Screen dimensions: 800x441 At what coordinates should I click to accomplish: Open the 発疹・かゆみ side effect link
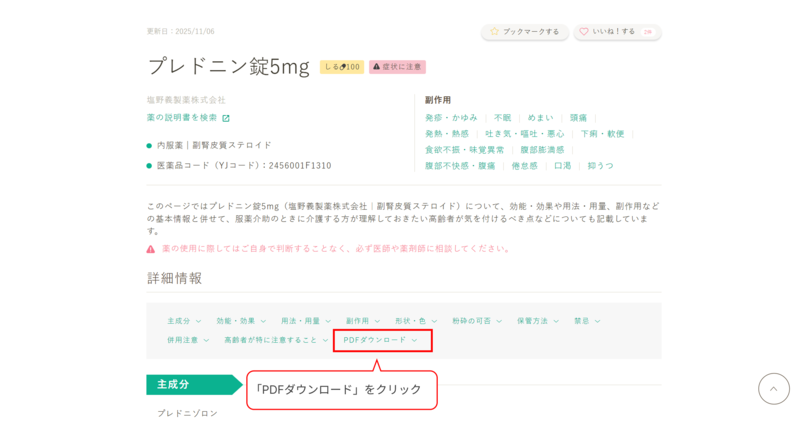451,118
